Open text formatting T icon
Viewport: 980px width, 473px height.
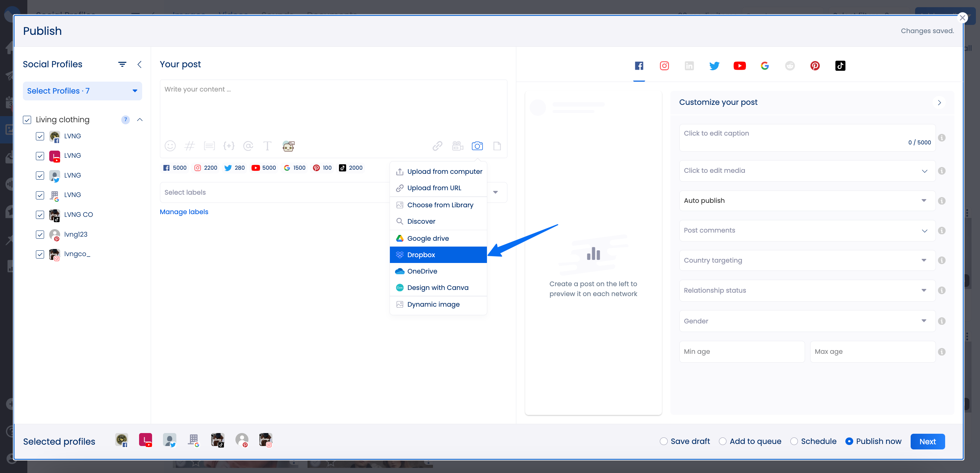pos(268,146)
